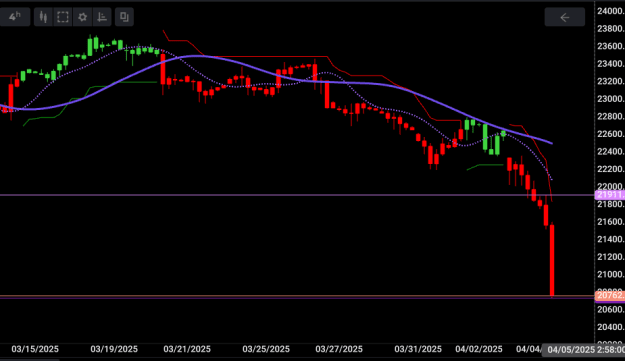This screenshot has height=361, width=625.
Task: Click the 23400 price axis value
Action: point(611,64)
